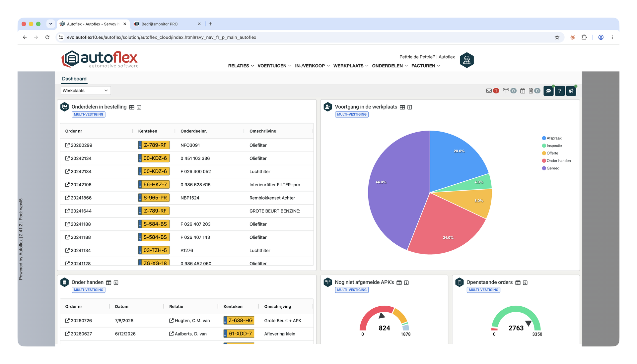Image resolution: width=637 pixels, height=364 pixels.
Task: Click the Pettrie de PettrieP | Autoflex link
Action: tap(427, 57)
